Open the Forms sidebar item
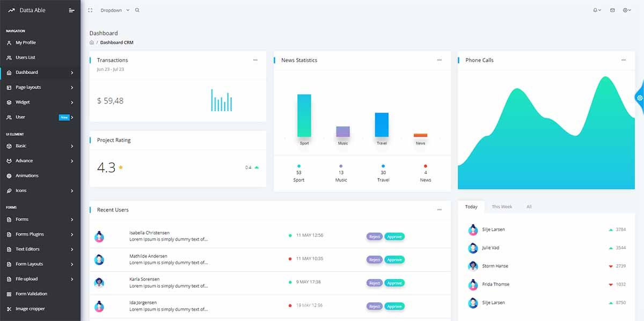644x321 pixels. point(40,220)
